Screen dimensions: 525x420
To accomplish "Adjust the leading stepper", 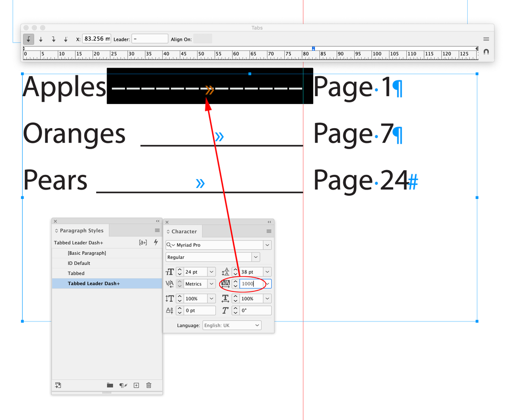I will (x=235, y=272).
